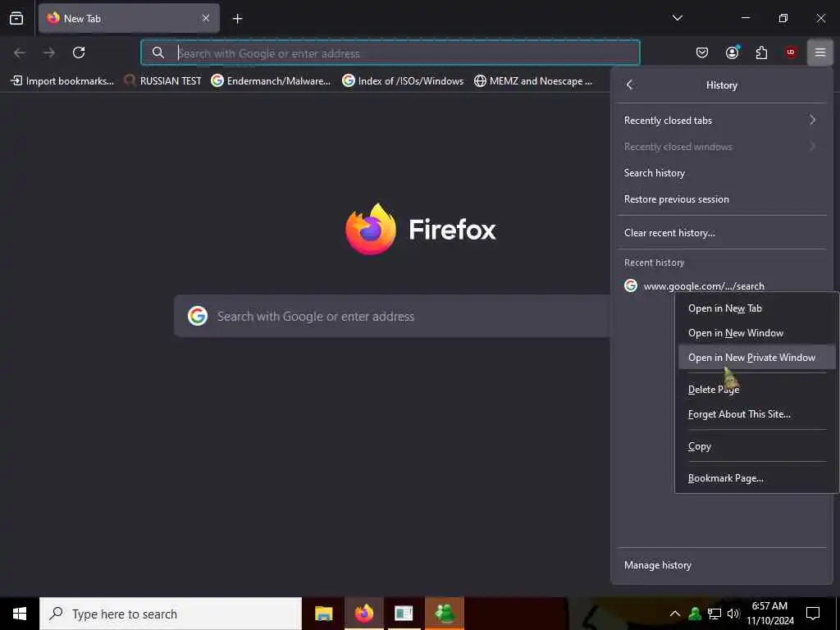The width and height of the screenshot is (840, 630).
Task: Open the volume speaker tray icon
Action: click(x=733, y=614)
